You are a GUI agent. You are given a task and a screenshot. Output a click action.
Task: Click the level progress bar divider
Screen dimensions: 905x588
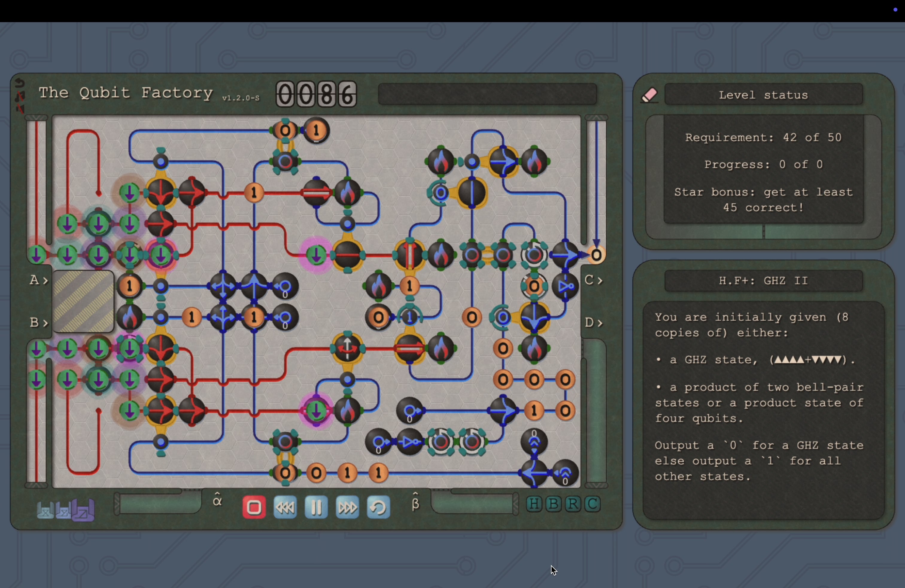coord(763,232)
